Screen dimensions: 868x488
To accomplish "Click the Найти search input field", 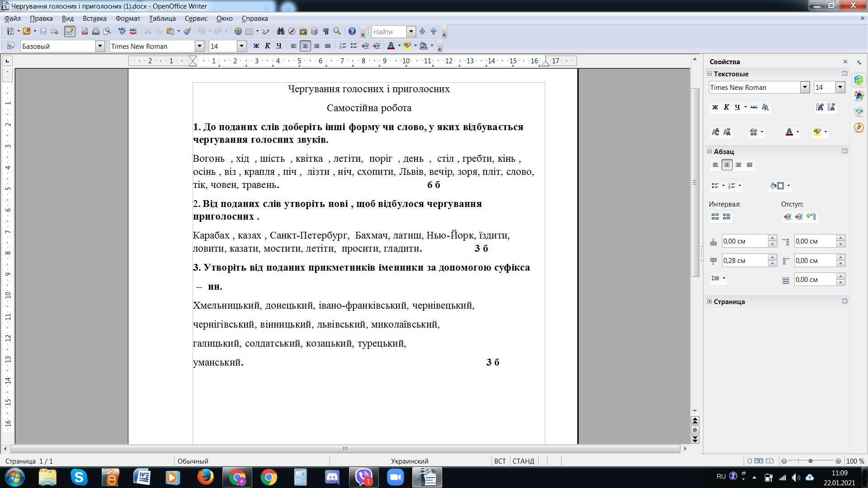I will [x=389, y=32].
